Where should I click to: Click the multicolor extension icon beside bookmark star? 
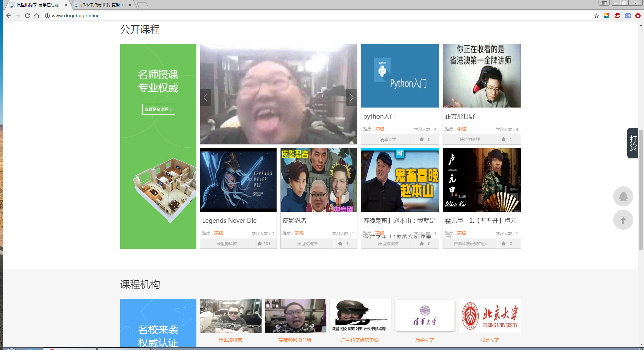(x=607, y=16)
